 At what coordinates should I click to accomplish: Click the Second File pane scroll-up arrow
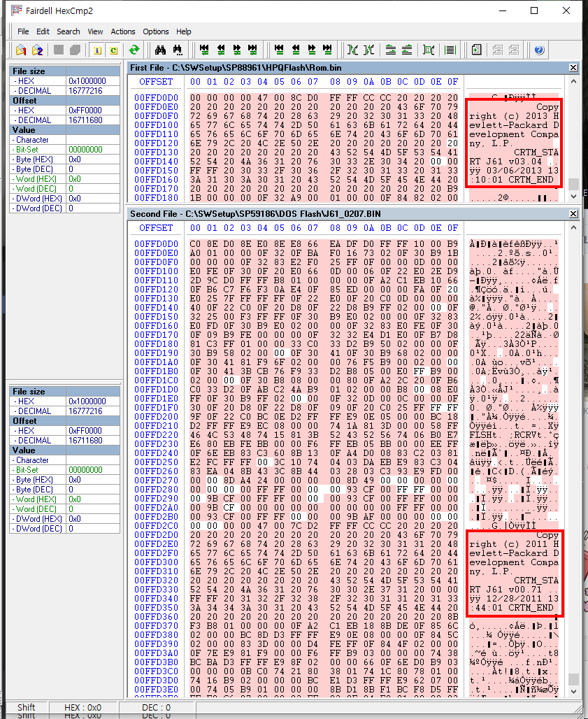[x=573, y=227]
